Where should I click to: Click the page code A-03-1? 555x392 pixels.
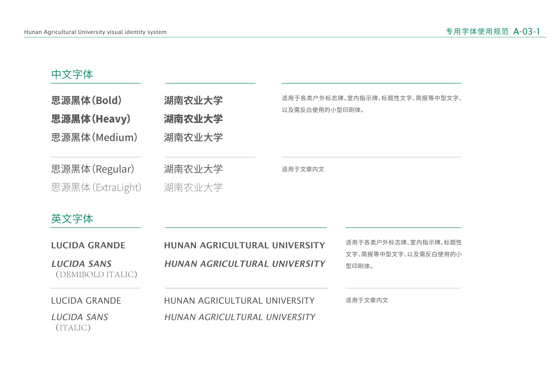point(526,31)
